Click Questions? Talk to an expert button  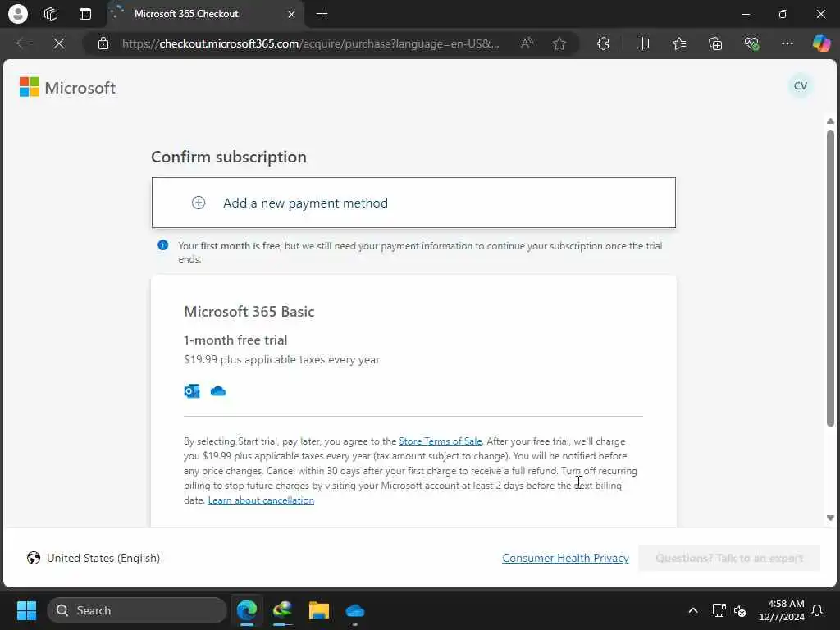pos(729,558)
